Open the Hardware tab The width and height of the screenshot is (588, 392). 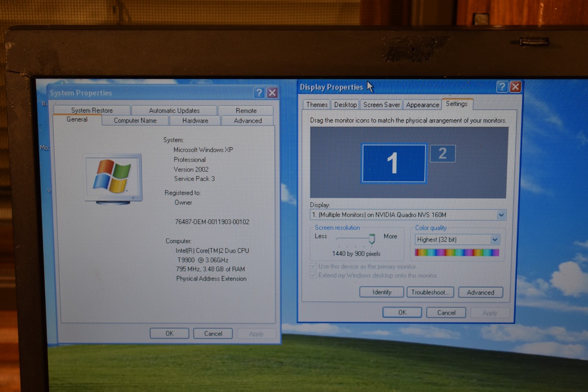pos(195,121)
